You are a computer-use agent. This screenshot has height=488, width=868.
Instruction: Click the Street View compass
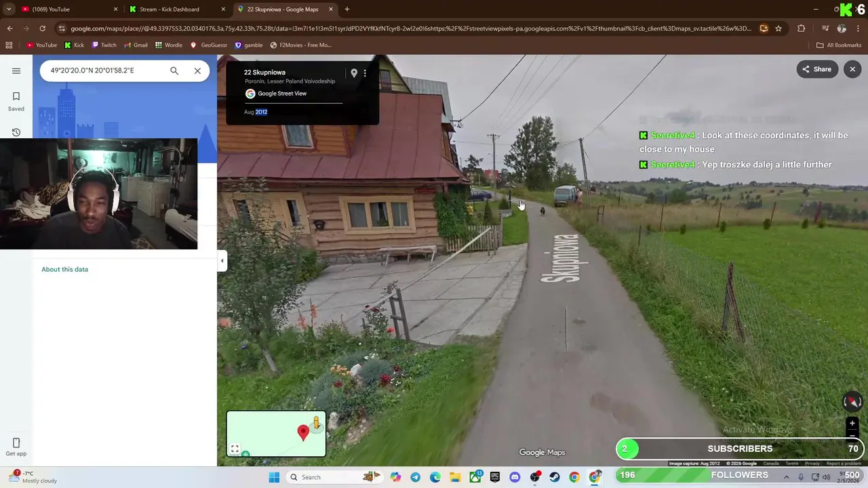click(x=852, y=402)
